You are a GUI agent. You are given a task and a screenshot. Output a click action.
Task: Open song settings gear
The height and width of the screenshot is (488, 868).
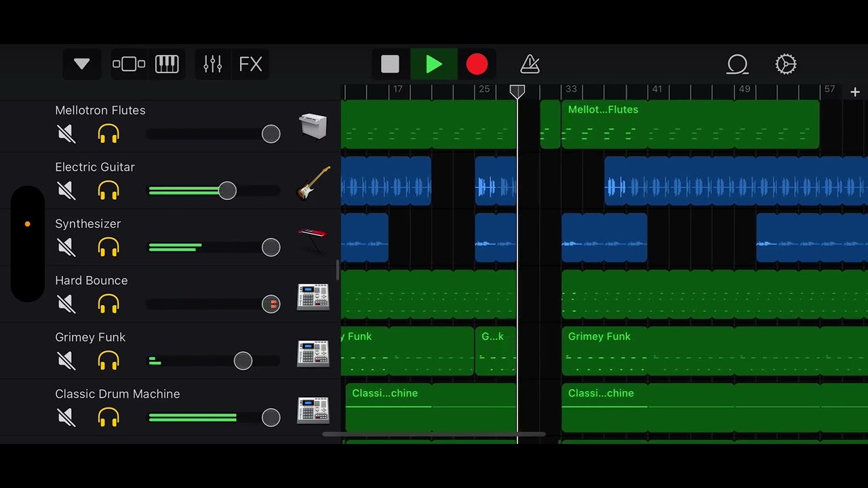785,64
